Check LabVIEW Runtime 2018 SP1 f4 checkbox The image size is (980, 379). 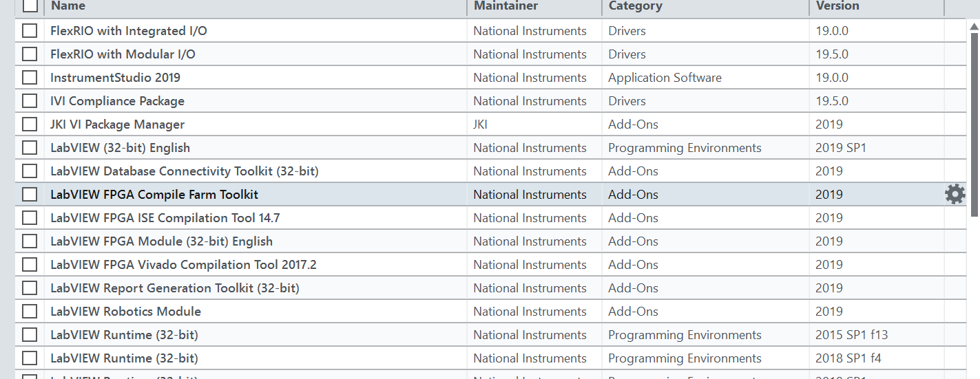[30, 358]
